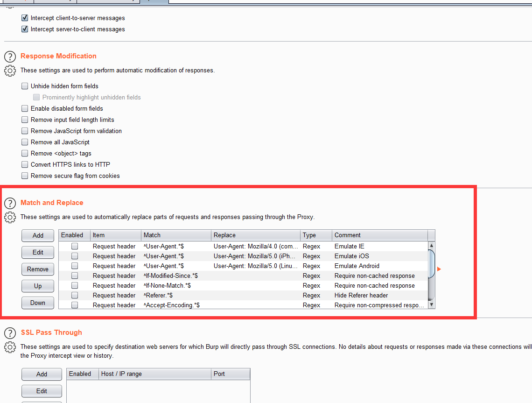Click the Match and Replace help icon
Image resolution: width=532 pixels, height=403 pixels.
coord(10,204)
